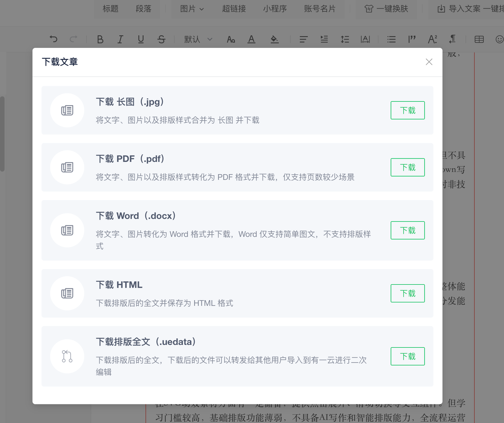The width and height of the screenshot is (504, 423).
Task: Click the paragraph direction icon
Action: (452, 39)
